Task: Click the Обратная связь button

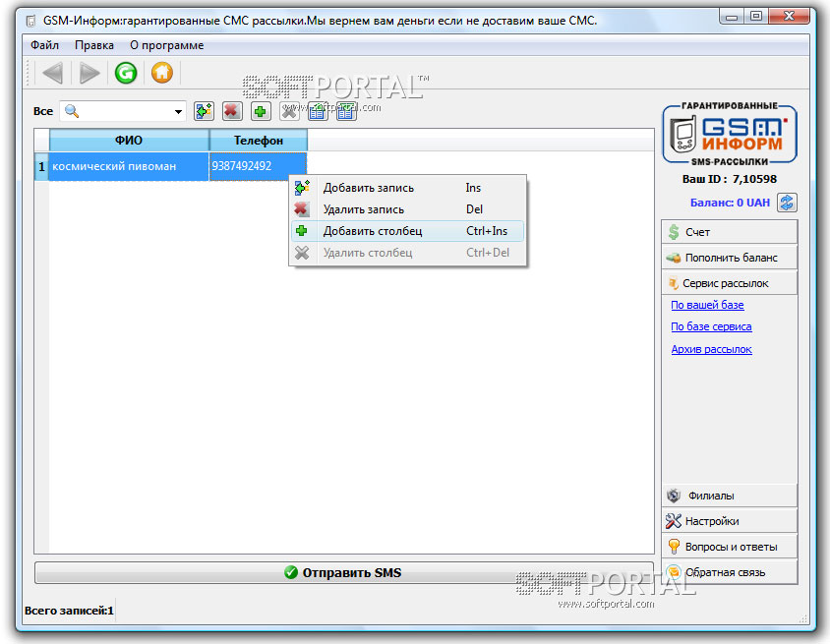Action: (730, 572)
